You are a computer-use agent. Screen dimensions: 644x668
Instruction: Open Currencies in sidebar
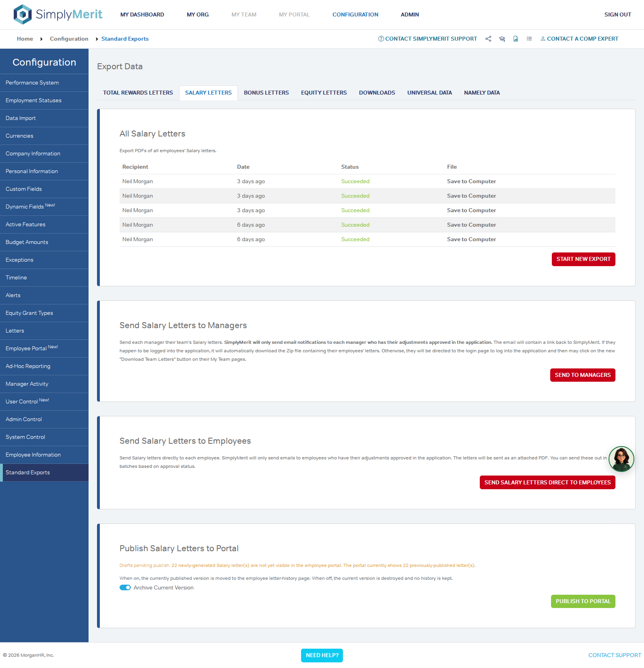point(44,136)
